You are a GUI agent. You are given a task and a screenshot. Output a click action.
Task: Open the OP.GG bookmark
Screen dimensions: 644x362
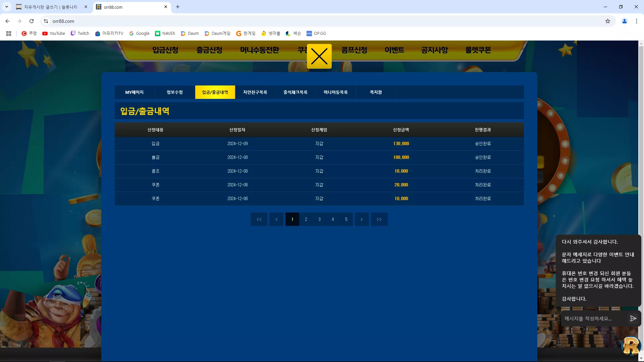[316, 34]
